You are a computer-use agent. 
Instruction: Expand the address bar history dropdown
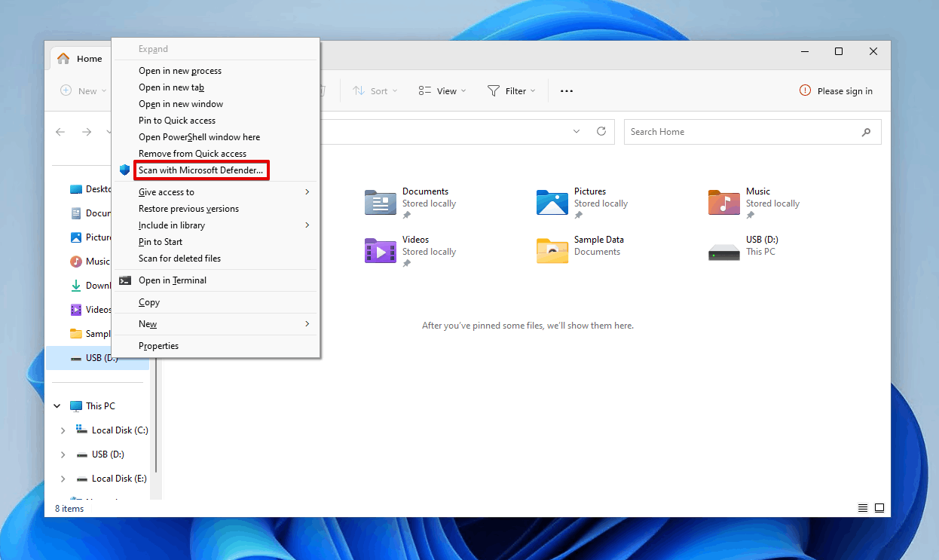[577, 131]
